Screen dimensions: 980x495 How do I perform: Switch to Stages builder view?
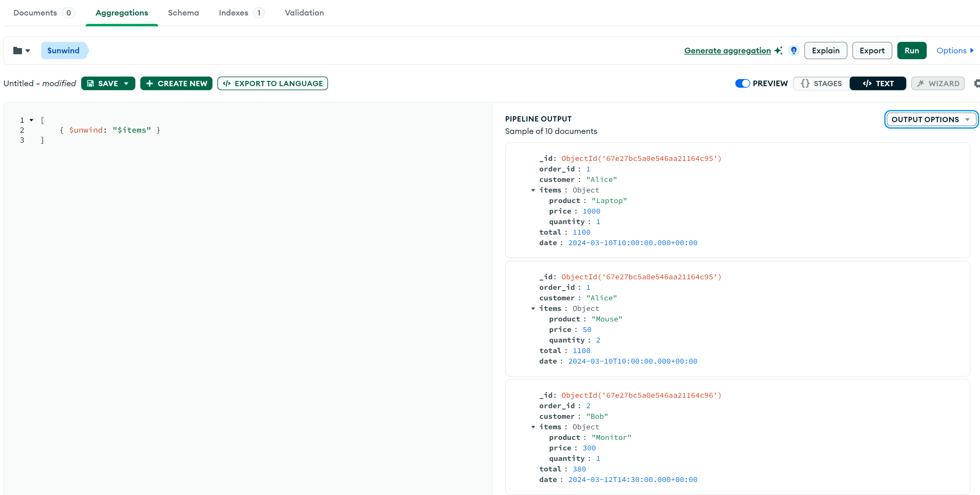[821, 83]
